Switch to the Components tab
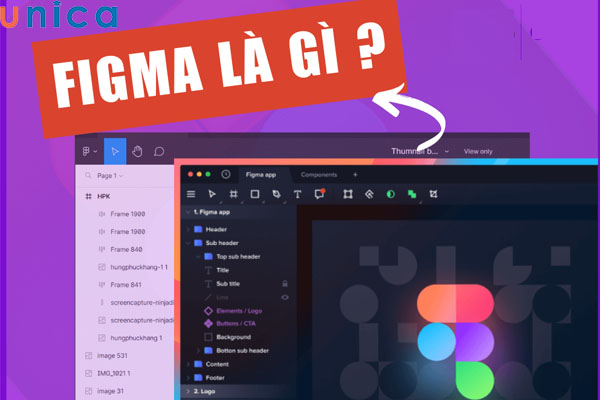The image size is (600, 400). tap(319, 175)
